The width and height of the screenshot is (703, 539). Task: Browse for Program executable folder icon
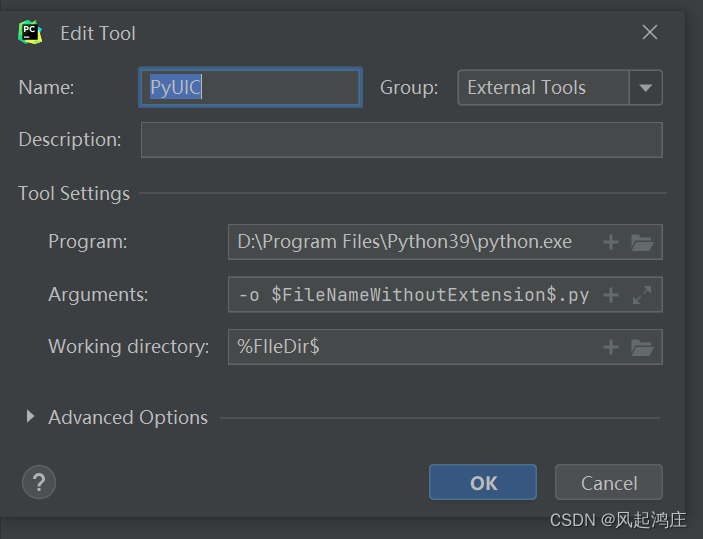click(x=642, y=242)
